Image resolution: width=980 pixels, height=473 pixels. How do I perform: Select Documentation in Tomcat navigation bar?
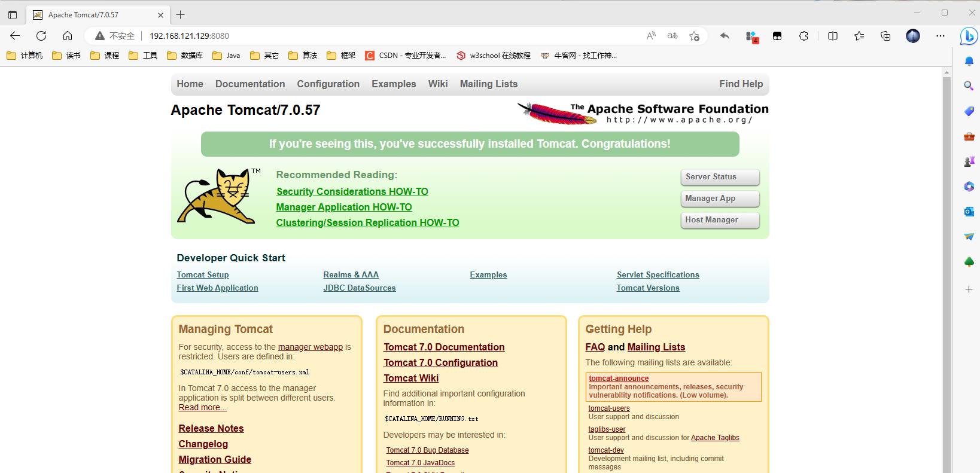tap(250, 84)
